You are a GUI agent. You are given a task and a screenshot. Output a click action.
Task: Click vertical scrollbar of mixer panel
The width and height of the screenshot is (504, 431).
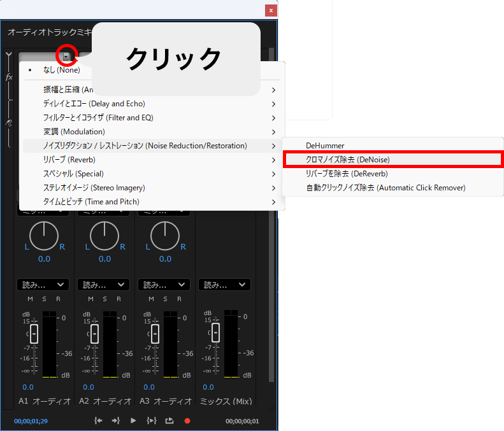tap(271, 215)
